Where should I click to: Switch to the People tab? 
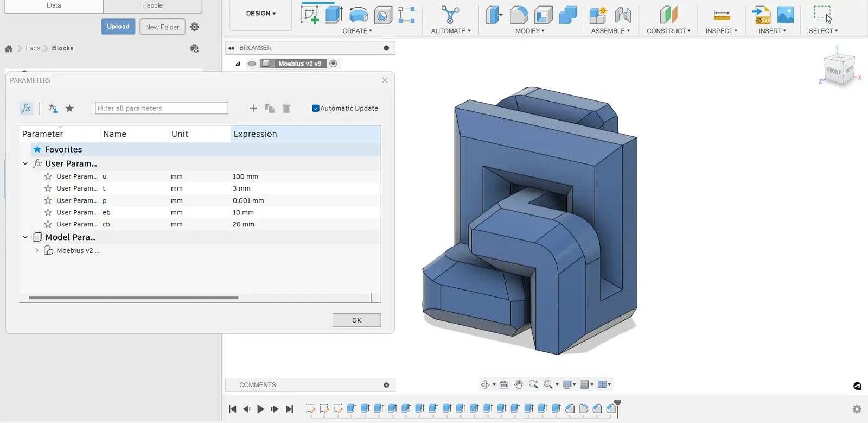pyautogui.click(x=152, y=5)
